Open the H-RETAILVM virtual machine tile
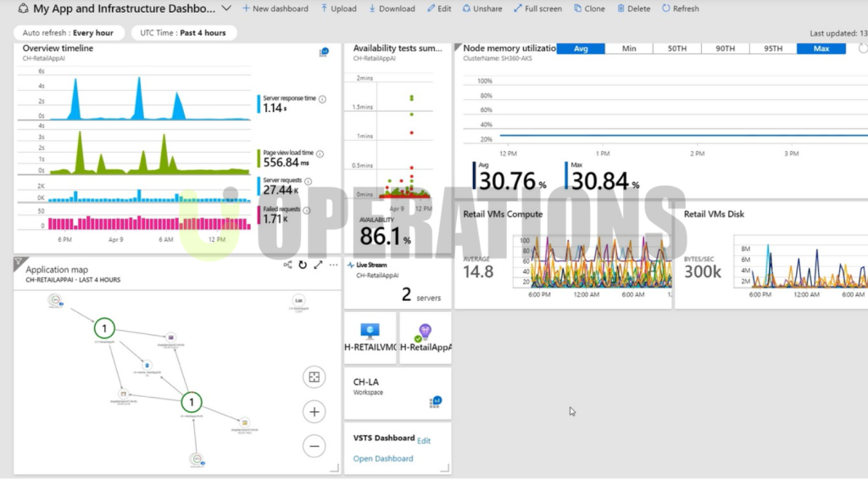Screen dimensions: 868x480 click(370, 338)
